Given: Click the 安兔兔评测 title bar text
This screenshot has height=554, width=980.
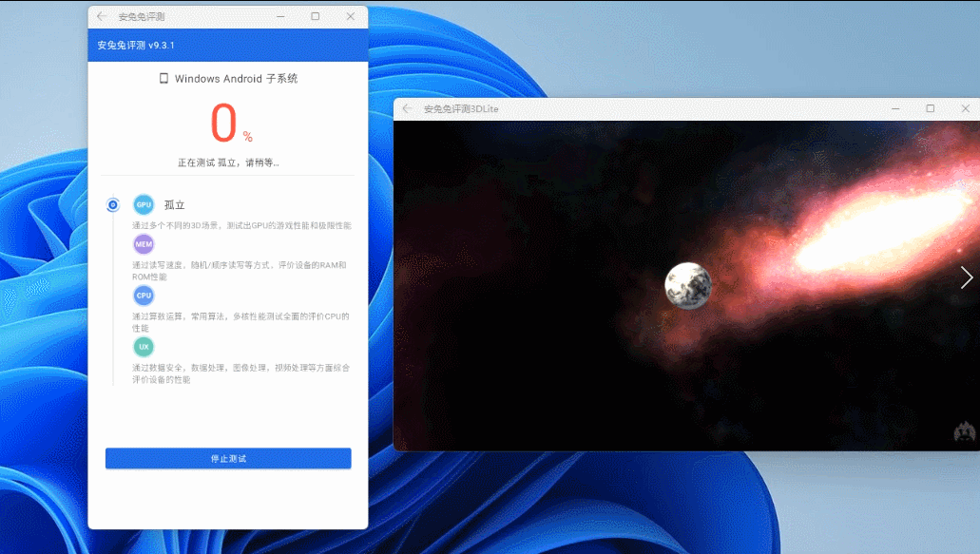Looking at the screenshot, I should [142, 17].
